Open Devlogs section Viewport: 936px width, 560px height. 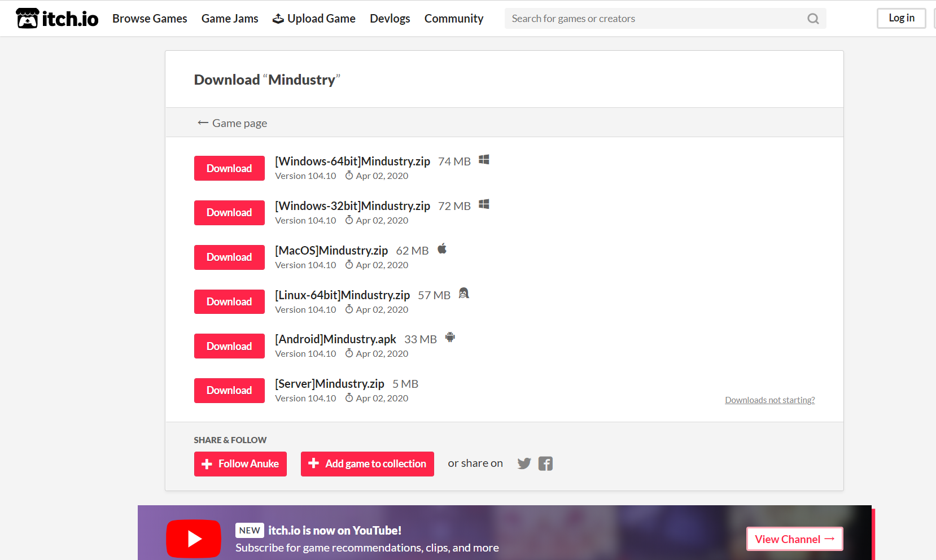pyautogui.click(x=390, y=19)
